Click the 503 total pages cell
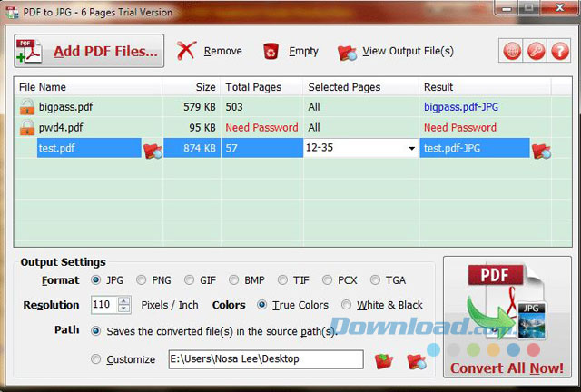The height and width of the screenshot is (392, 581). [x=234, y=107]
